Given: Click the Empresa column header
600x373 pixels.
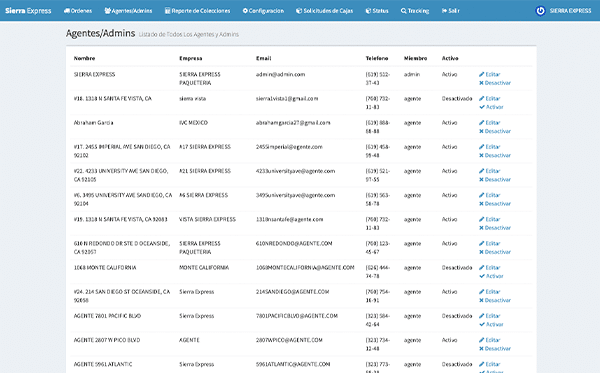Looking at the screenshot, I should [191, 58].
